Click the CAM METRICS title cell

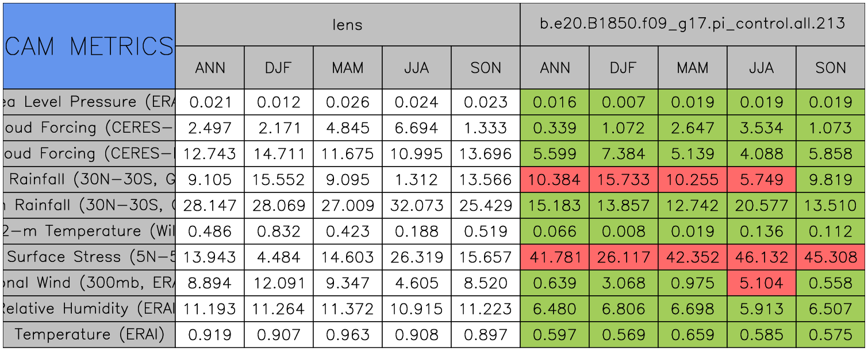coord(89,46)
